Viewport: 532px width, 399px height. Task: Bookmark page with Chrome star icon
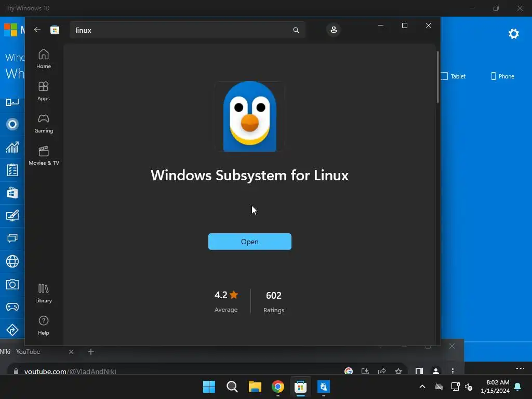[x=398, y=371]
